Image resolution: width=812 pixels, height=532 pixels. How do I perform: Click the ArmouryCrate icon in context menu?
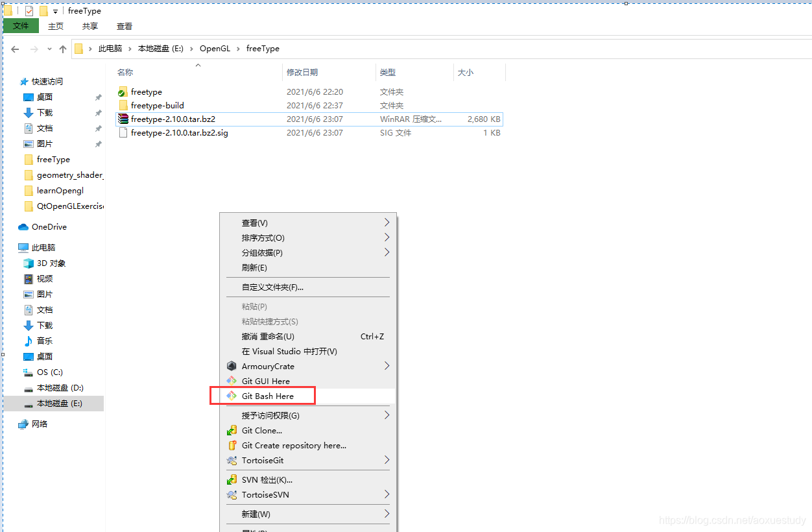click(232, 366)
